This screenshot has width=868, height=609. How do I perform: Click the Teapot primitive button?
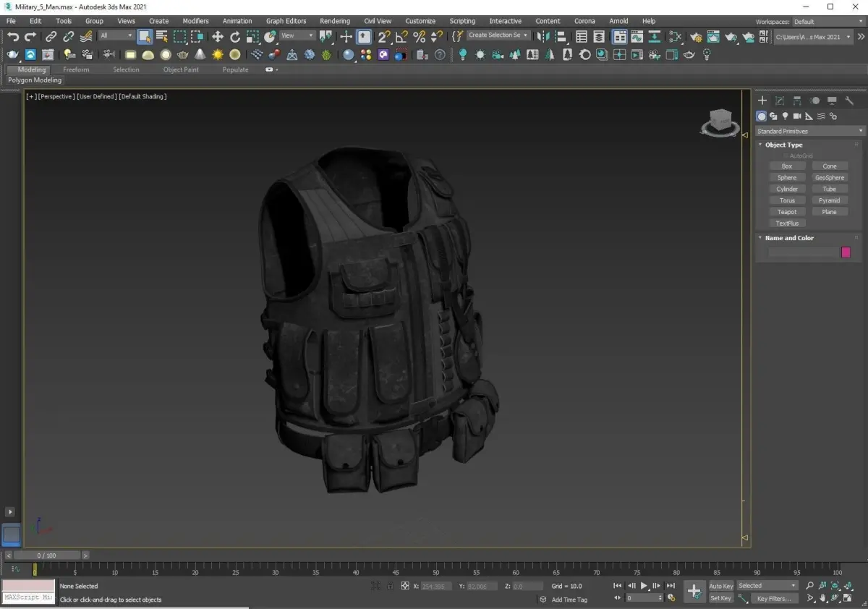coord(787,212)
